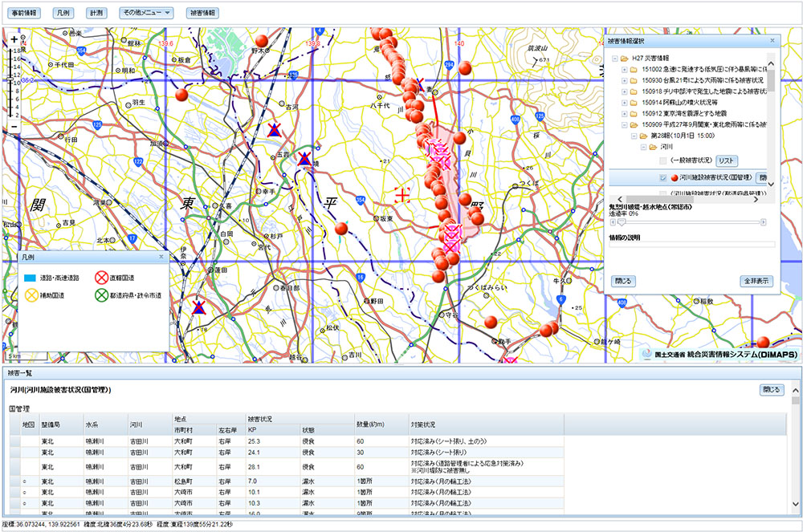This screenshot has height=532, width=803.
Task: Zoom out the map with minus button
Action: (14, 127)
